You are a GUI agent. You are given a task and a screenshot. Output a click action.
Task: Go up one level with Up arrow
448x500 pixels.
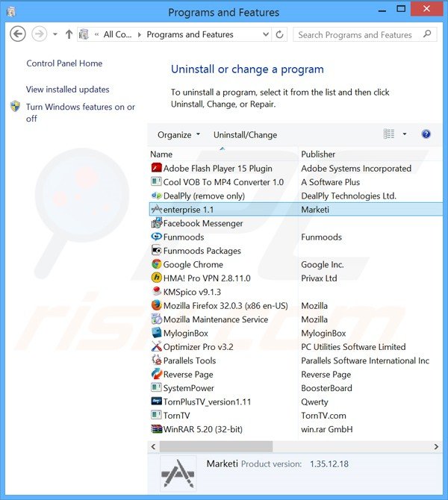click(x=69, y=34)
